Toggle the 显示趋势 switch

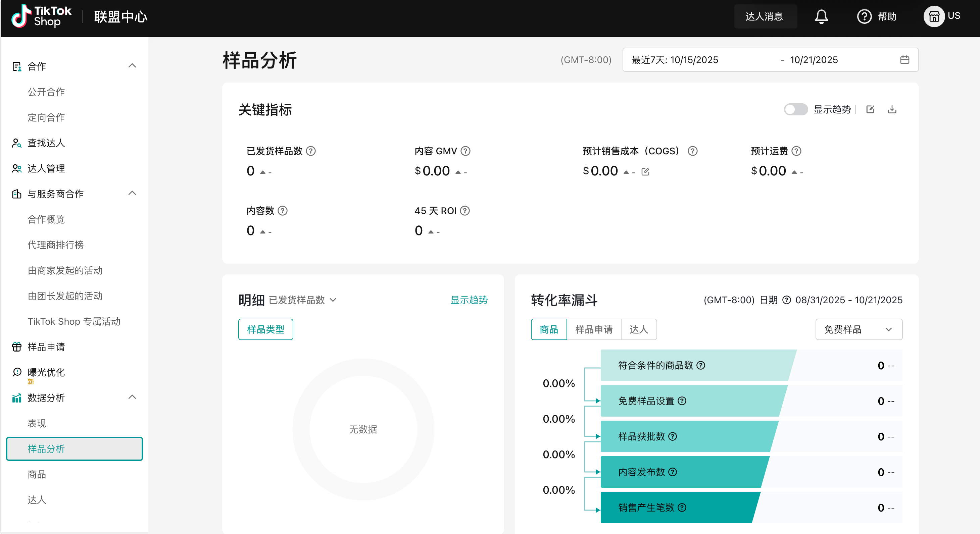(x=795, y=110)
